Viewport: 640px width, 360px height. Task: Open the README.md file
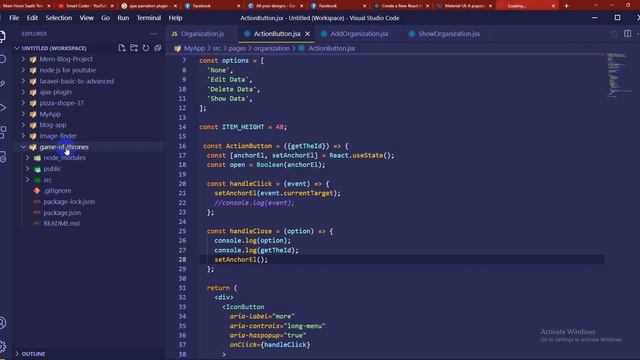click(x=61, y=224)
